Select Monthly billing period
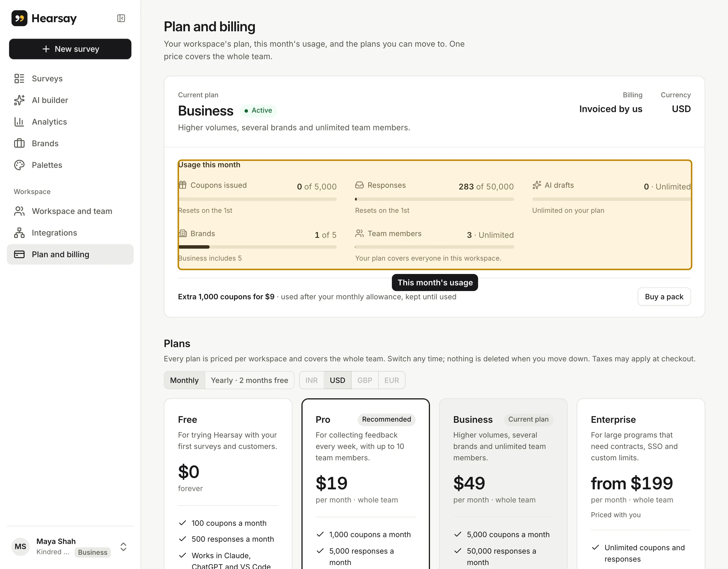 [x=184, y=380]
